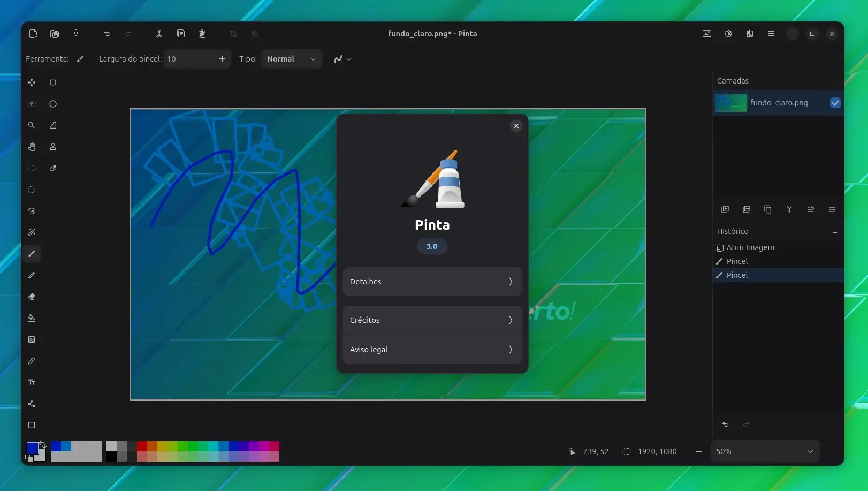Select the Gradient tool
Screen dimensions: 868x491
point(32,339)
